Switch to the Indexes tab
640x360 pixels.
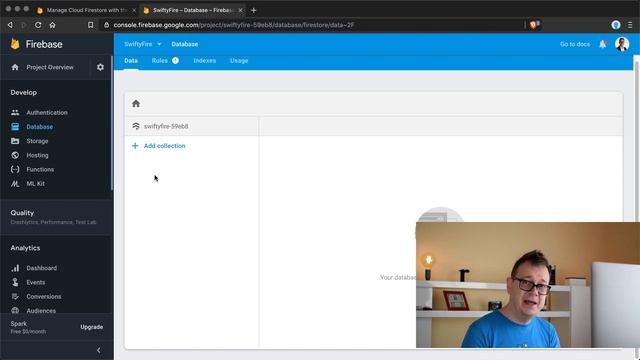[x=204, y=60]
